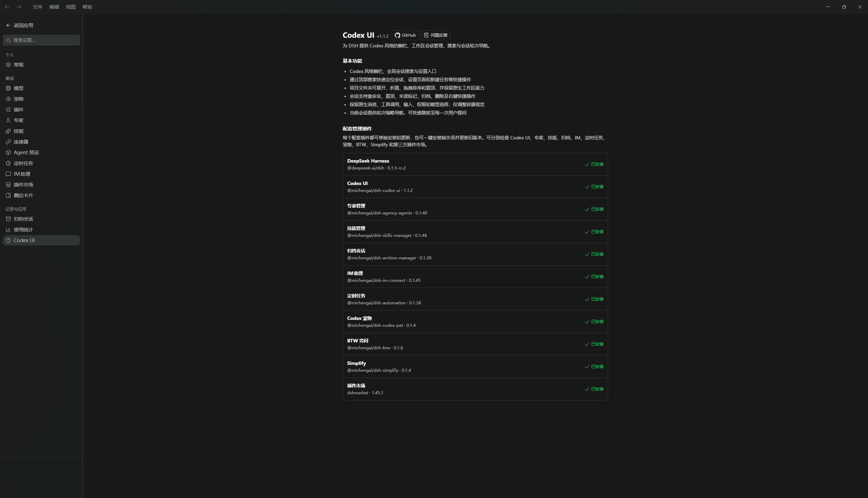This screenshot has width=868, height=498.
Task: Click the bar chart icon beside 使用统计
Action: click(8, 230)
